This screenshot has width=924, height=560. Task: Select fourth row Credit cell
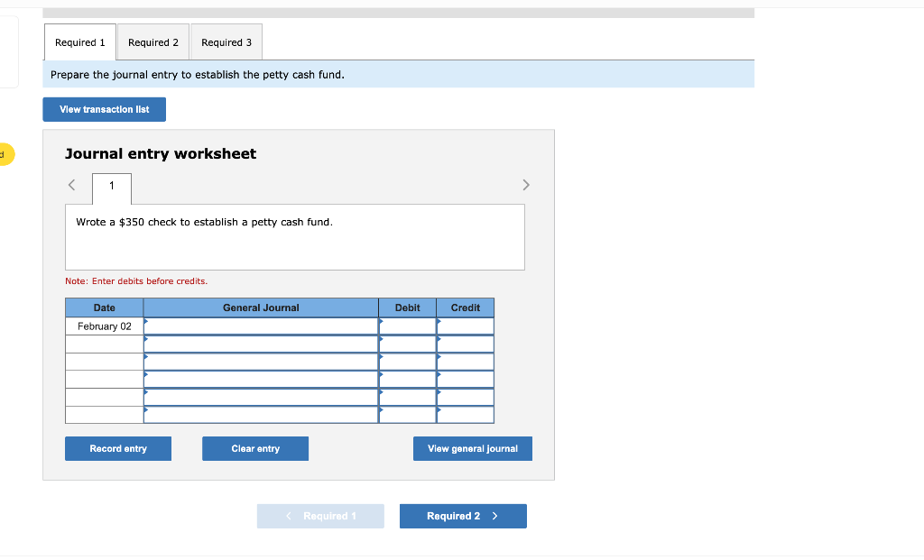click(466, 380)
